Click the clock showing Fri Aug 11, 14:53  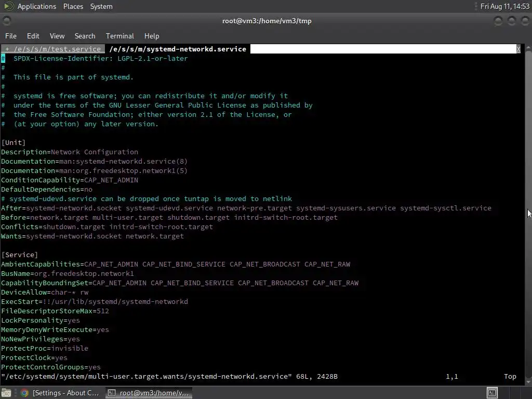pos(505,6)
